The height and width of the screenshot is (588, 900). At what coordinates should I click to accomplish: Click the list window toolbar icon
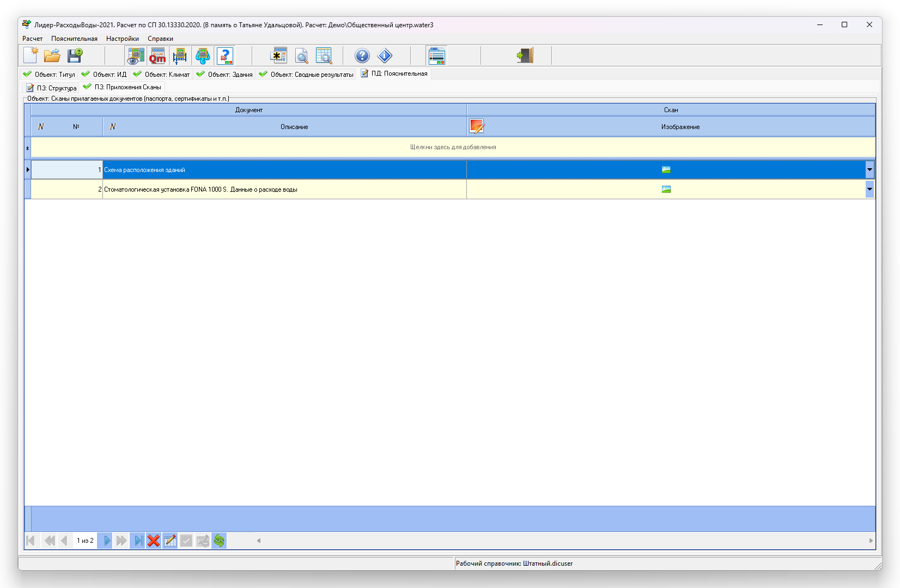pos(437,56)
